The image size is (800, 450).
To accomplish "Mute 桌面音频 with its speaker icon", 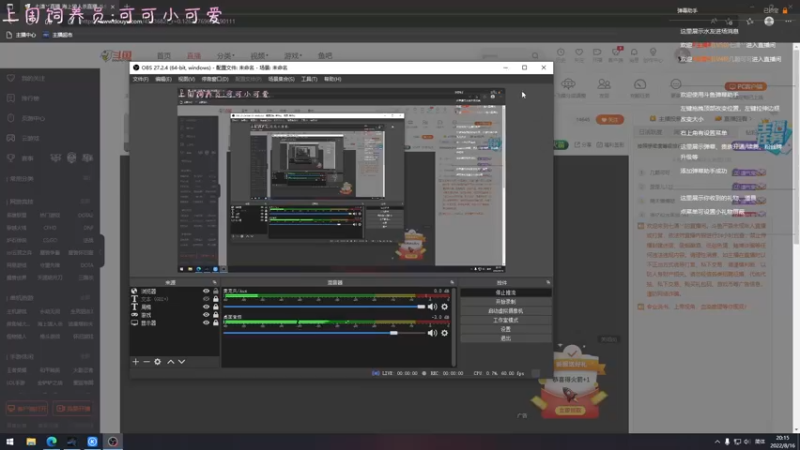I will [x=433, y=333].
